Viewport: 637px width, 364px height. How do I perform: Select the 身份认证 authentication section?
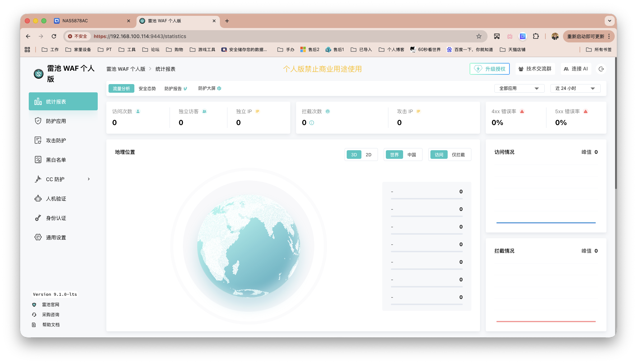(x=56, y=218)
